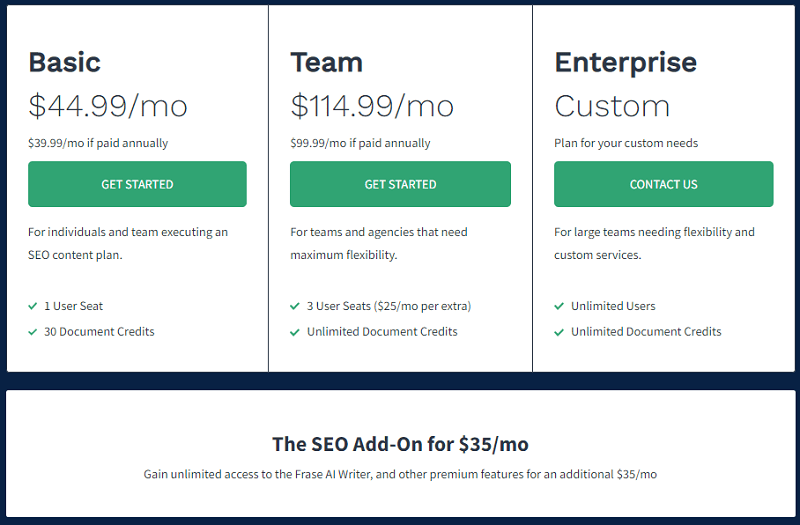Click Enterprise plan Unlimited Document Credits checkmark
The width and height of the screenshot is (800, 525).
tap(559, 332)
